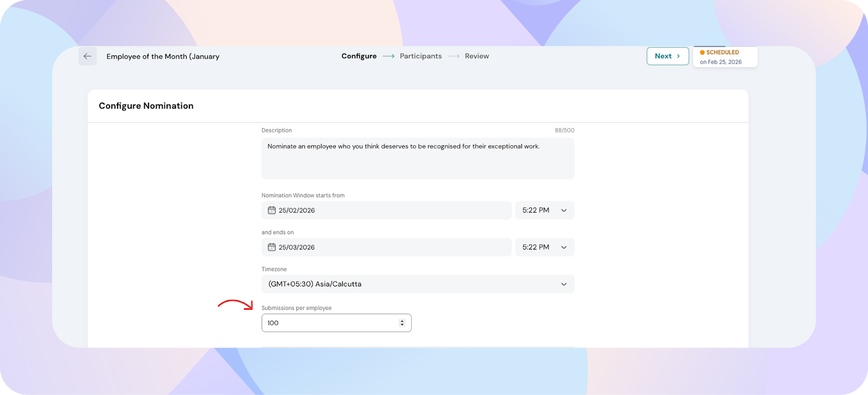Click the orange Scheduled status dot
868x395 pixels.
coord(702,53)
